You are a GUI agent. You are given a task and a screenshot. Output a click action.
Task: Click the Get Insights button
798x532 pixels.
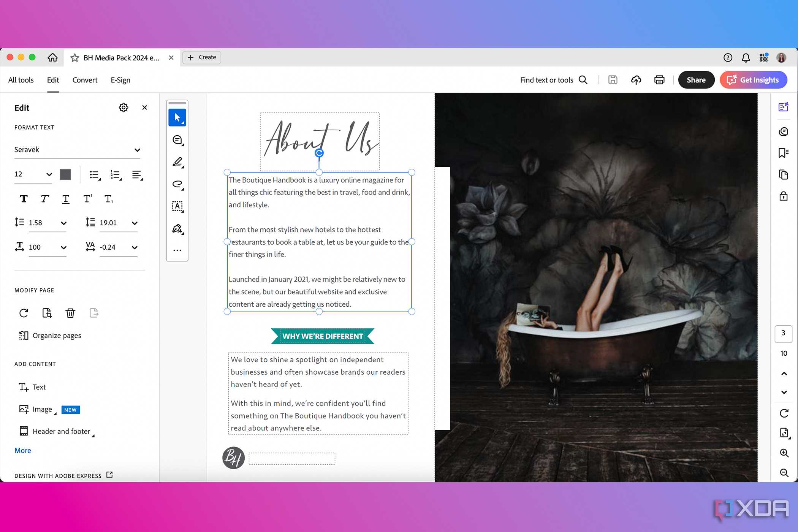(753, 80)
